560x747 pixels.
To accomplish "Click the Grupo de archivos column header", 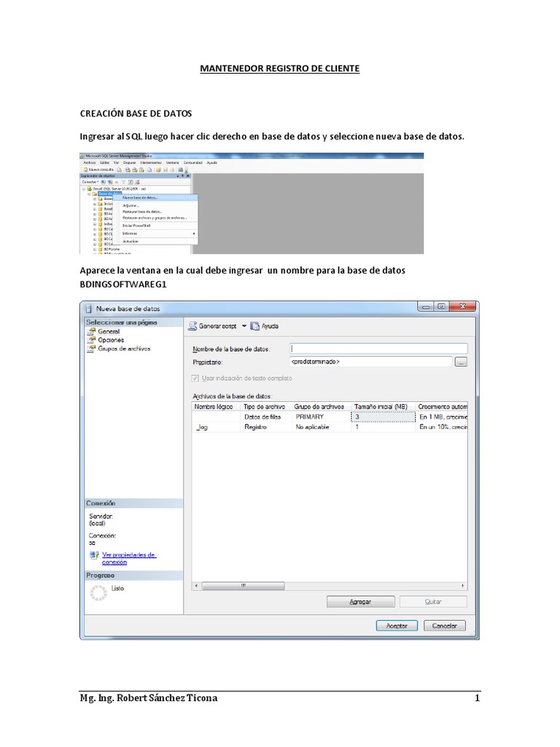I will 321,407.
